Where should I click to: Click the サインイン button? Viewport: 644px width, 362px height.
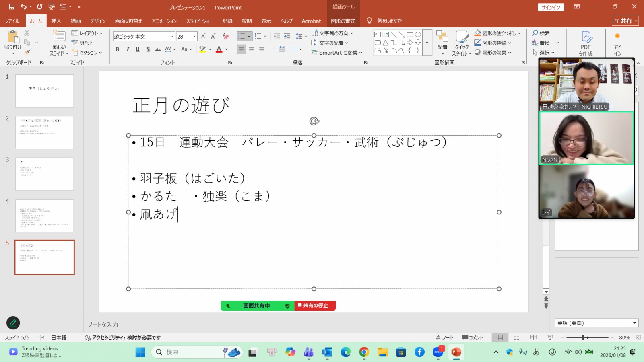(551, 7)
